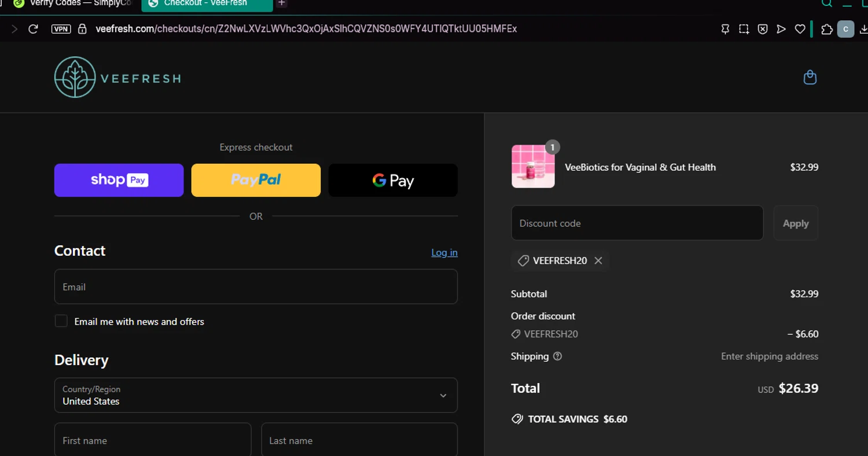This screenshot has width=868, height=456.
Task: Tick Email me with news and offers
Action: pyautogui.click(x=61, y=321)
